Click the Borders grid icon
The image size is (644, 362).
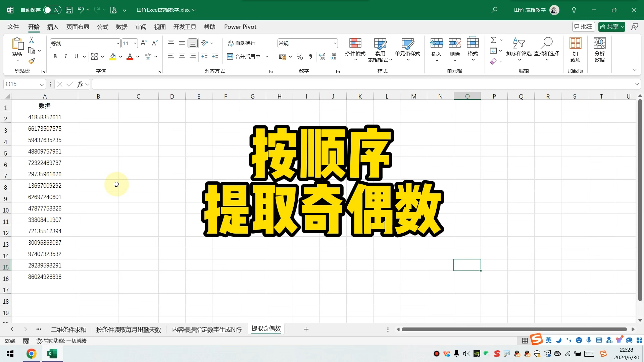coord(95,57)
